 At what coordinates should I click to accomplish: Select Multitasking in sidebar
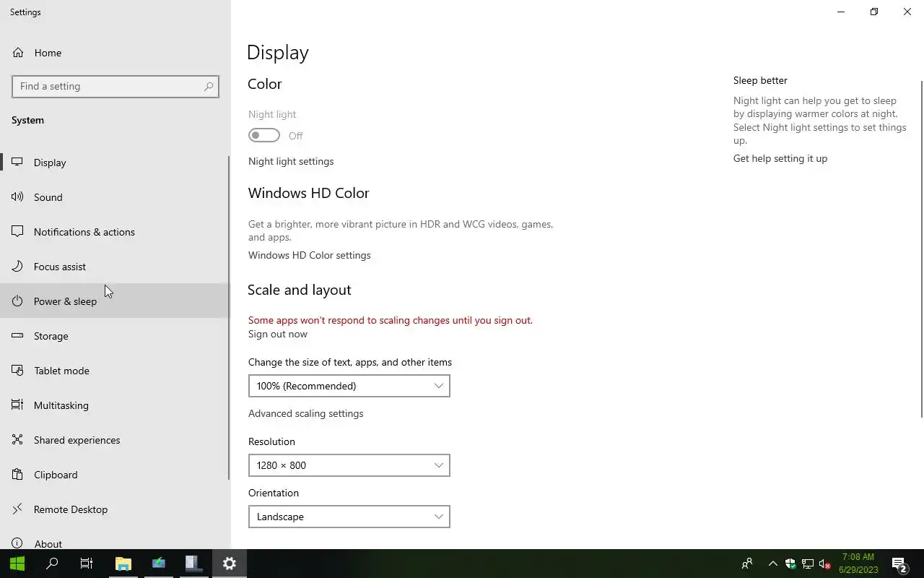(115, 405)
